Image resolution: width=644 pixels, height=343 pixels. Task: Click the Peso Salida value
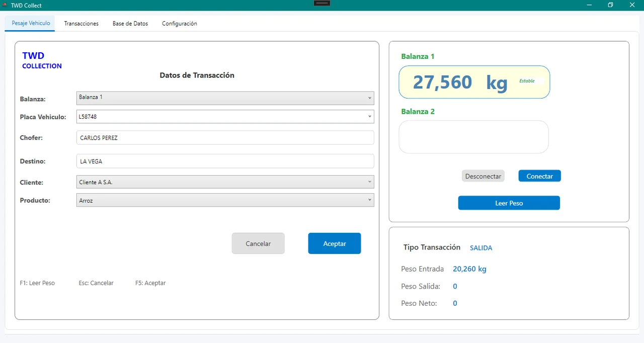pyautogui.click(x=455, y=287)
